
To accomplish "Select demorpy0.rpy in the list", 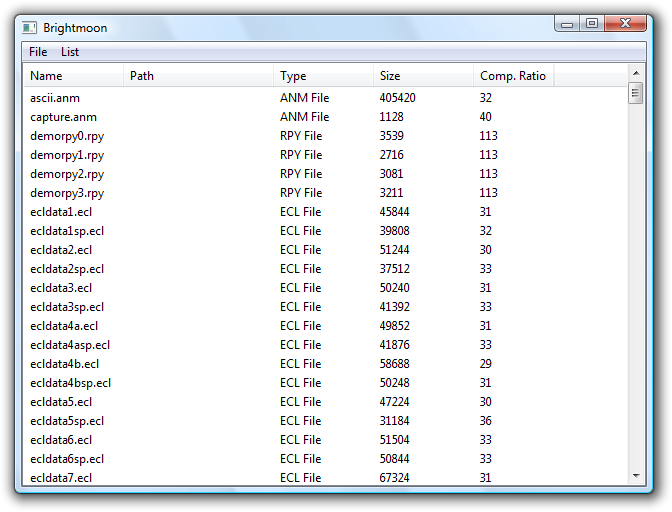I will (67, 136).
